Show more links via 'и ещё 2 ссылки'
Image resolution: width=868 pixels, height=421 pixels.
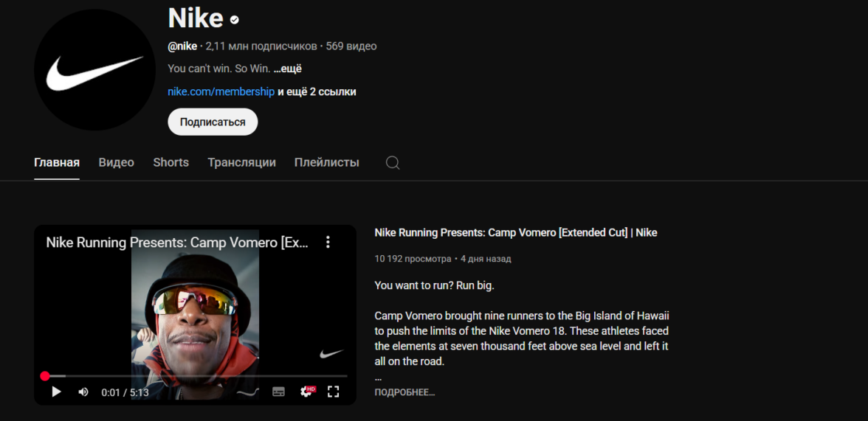pyautogui.click(x=317, y=92)
